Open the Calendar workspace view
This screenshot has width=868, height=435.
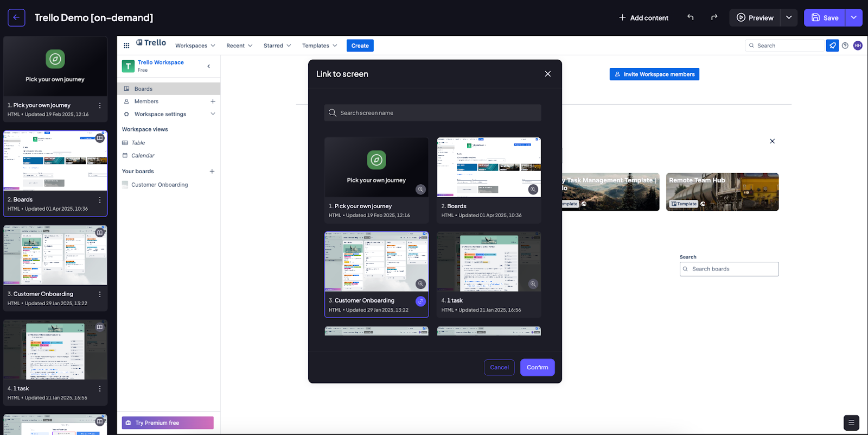click(x=143, y=156)
